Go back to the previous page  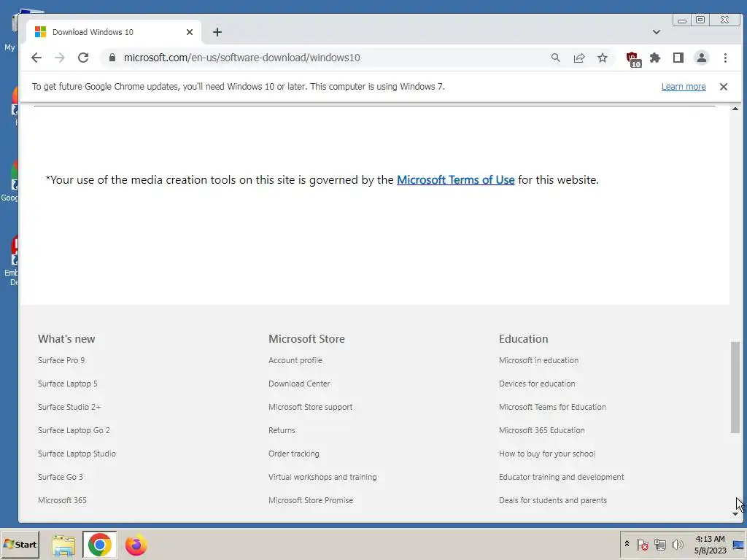(36, 58)
